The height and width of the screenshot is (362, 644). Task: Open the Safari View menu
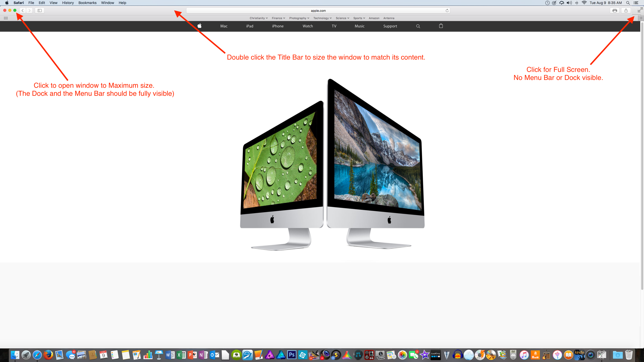pyautogui.click(x=53, y=3)
